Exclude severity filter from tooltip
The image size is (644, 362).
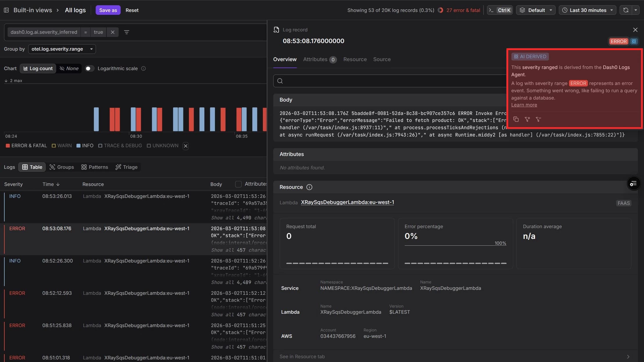[x=538, y=119]
